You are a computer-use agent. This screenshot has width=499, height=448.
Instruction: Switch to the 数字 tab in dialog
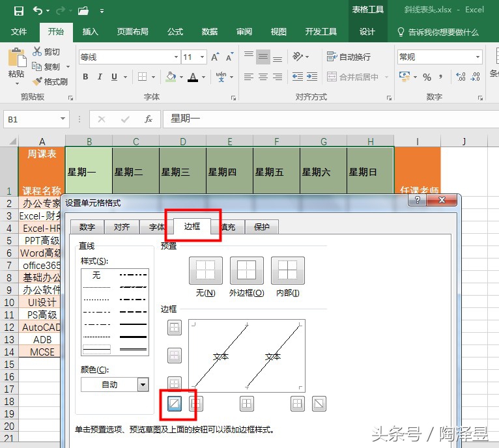pos(87,227)
